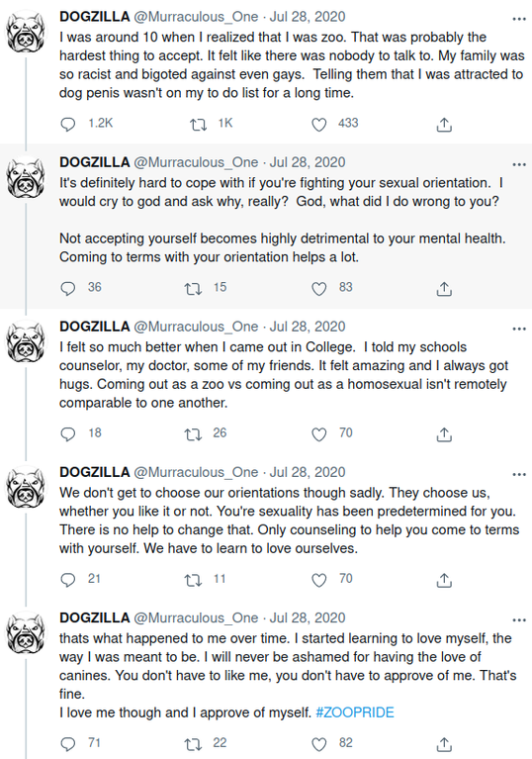Click the #ZOOPRIDE hashtag link
Viewport: 532px width, 759px height.
coord(355,712)
